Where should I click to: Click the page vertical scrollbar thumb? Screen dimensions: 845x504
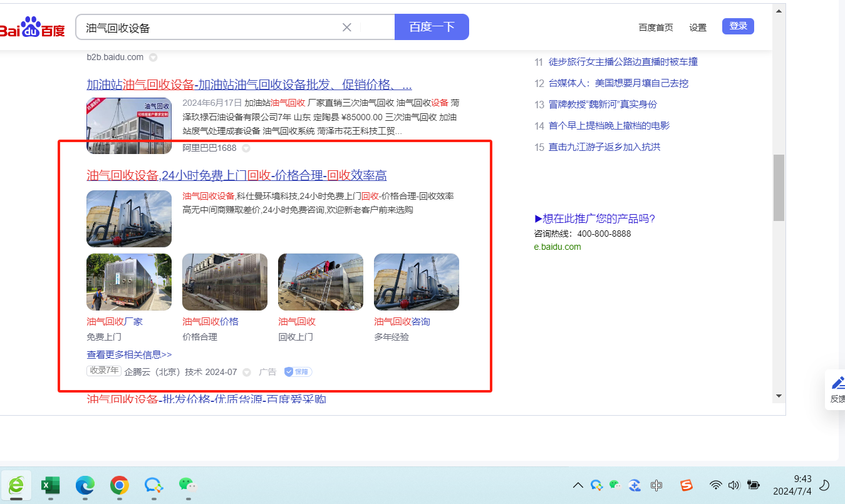[x=779, y=188]
